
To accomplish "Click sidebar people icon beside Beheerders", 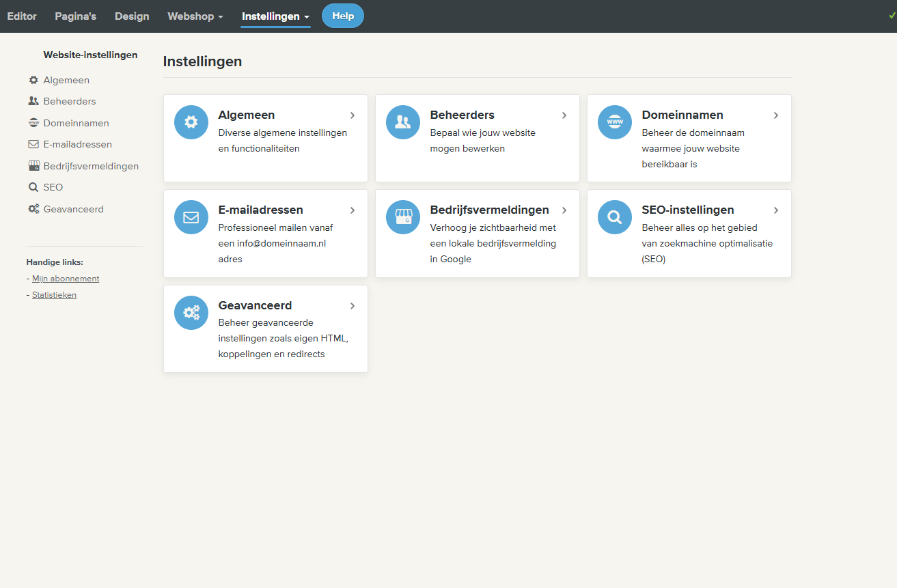I will point(33,101).
